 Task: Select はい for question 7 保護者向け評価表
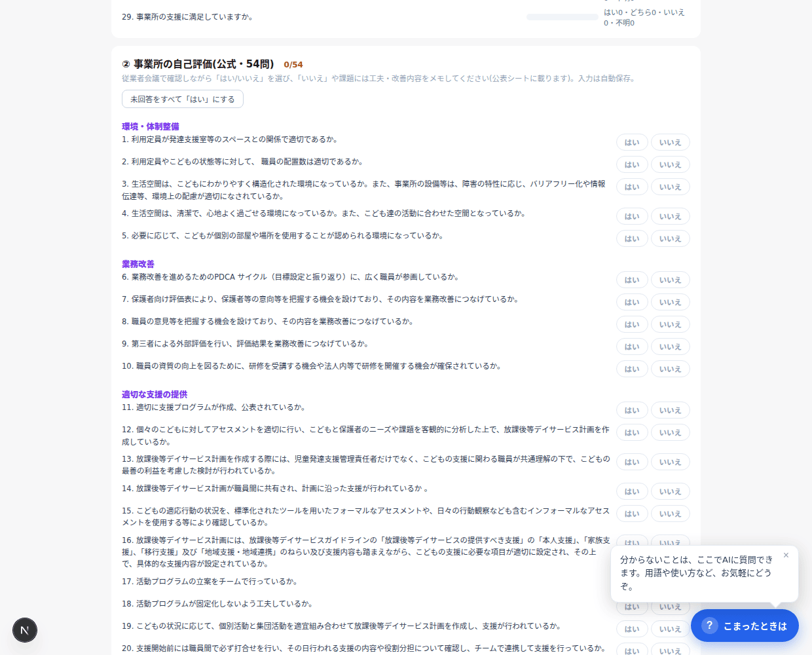click(x=632, y=302)
